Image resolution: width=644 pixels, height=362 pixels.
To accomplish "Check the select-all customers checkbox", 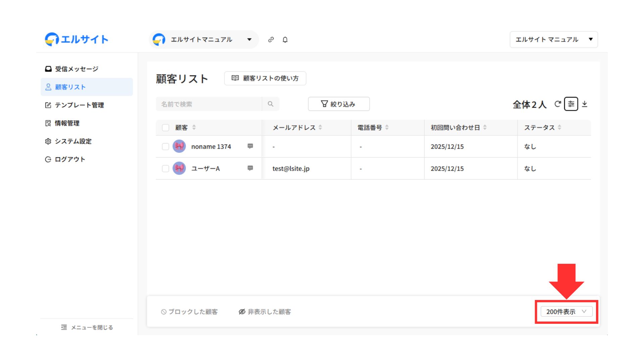I will [165, 128].
